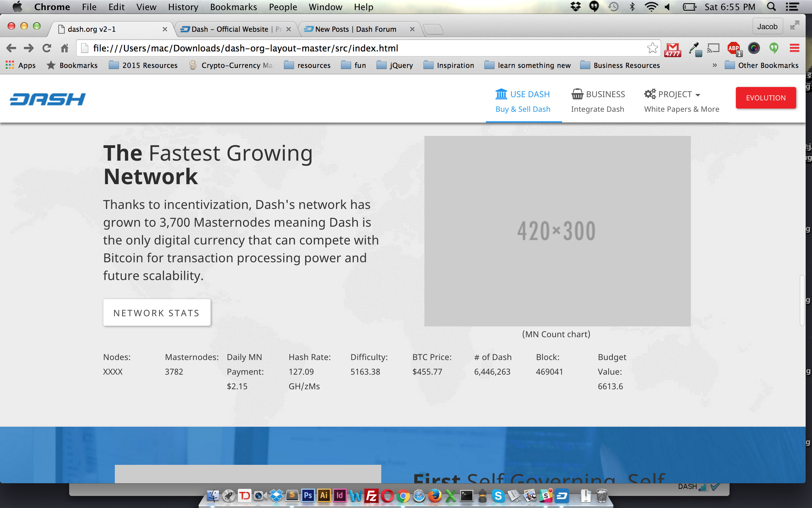Launch InDesign from the dock
The height and width of the screenshot is (508, 812).
340,495
